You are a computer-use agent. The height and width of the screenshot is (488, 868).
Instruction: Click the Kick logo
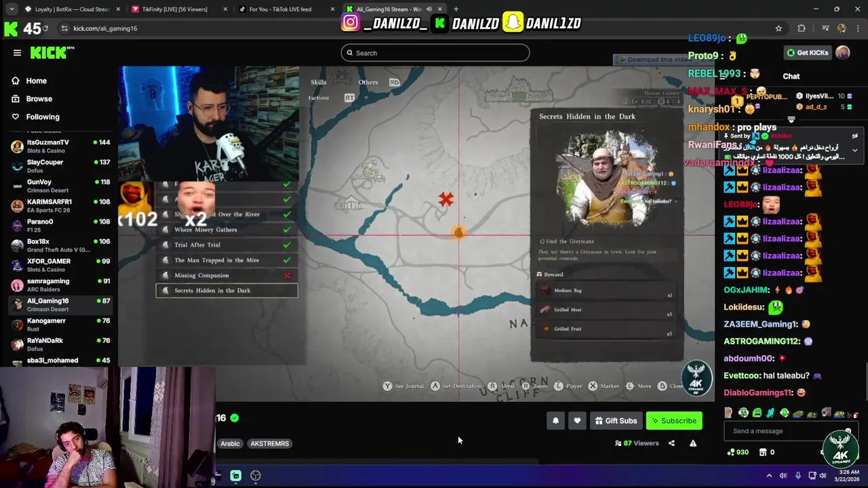[52, 53]
